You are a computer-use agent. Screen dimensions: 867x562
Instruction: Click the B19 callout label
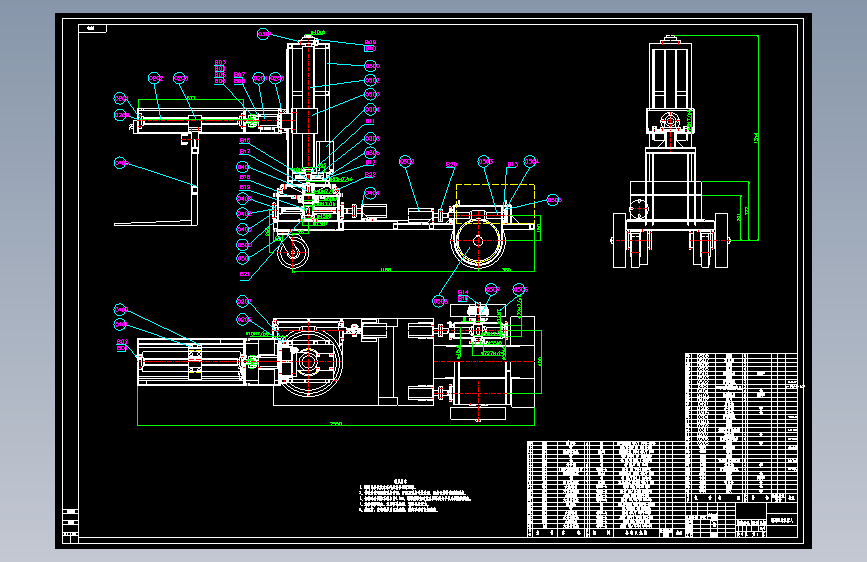click(244, 188)
